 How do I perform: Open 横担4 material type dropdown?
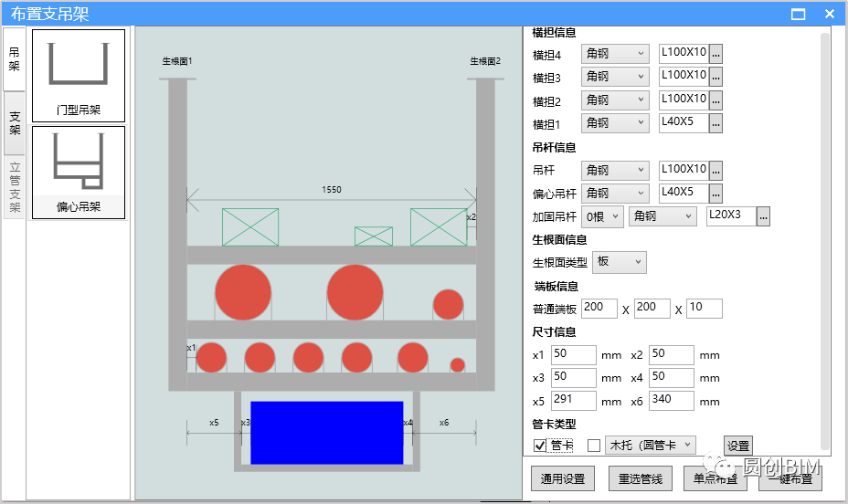(x=615, y=54)
